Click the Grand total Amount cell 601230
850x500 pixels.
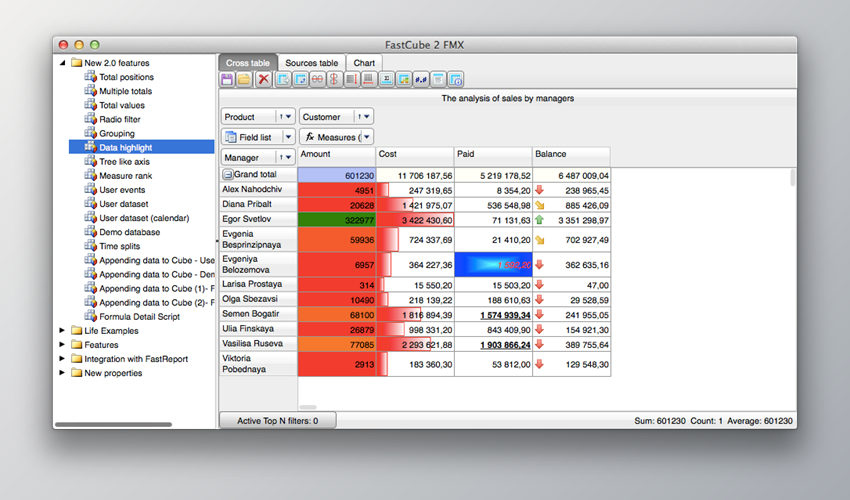[x=337, y=175]
